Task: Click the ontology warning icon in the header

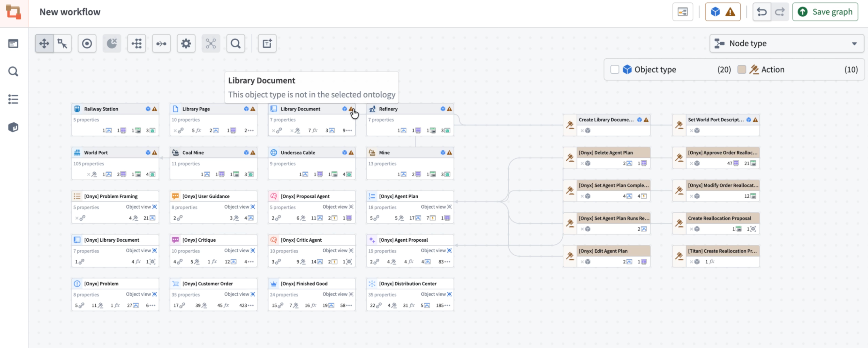Action: pos(730,12)
